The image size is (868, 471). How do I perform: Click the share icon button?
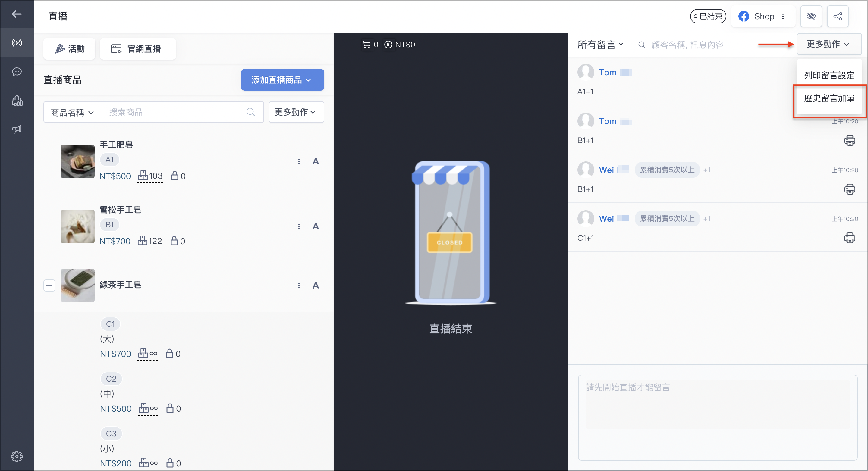[x=838, y=16]
